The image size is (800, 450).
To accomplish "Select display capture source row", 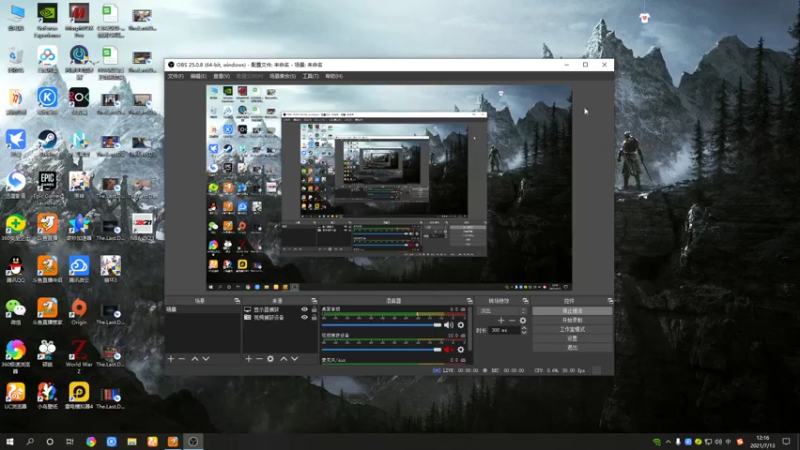I will pyautogui.click(x=280, y=310).
